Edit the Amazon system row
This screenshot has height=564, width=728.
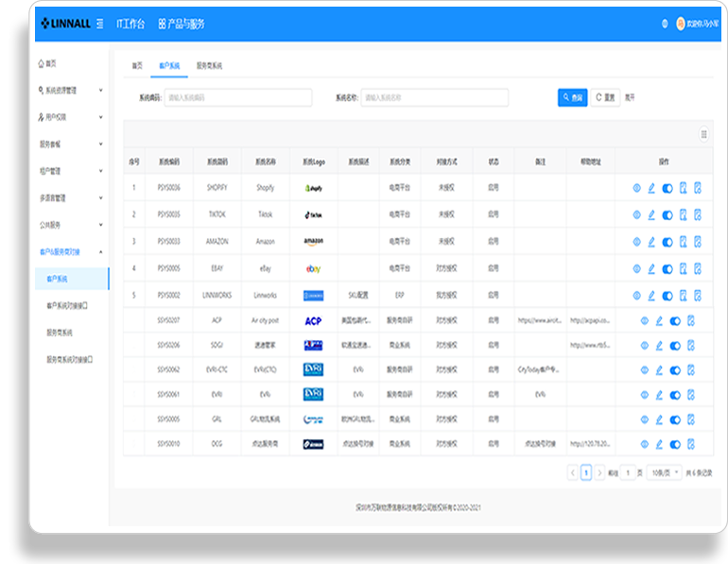click(651, 242)
